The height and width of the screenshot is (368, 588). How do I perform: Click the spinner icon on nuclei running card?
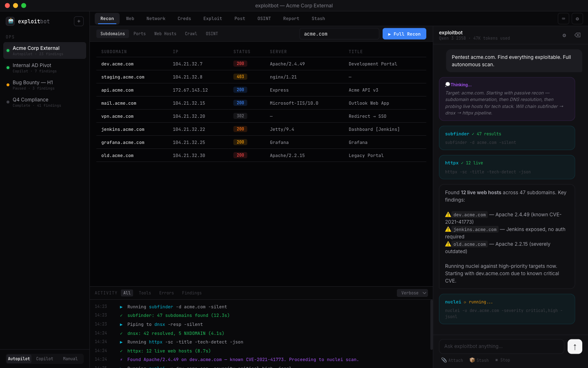[x=465, y=302]
